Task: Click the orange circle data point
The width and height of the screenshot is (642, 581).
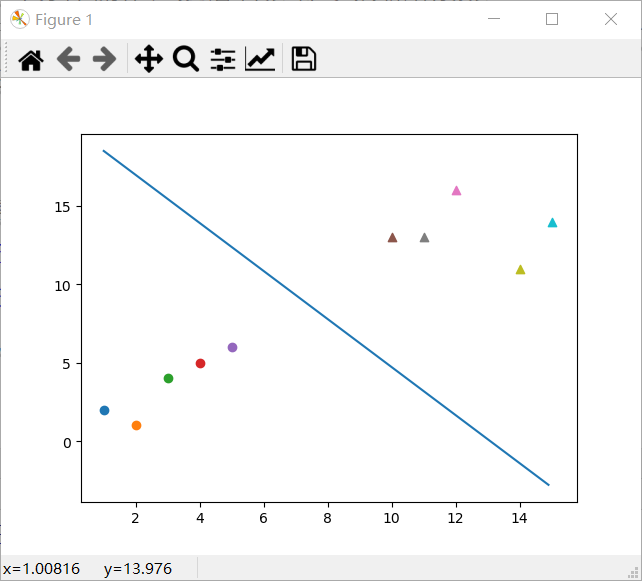Action: coord(136,425)
